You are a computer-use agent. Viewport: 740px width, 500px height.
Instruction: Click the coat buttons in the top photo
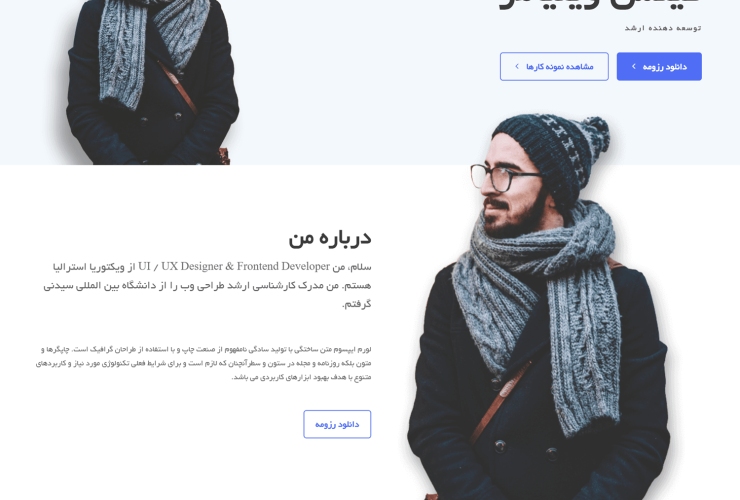161,118
